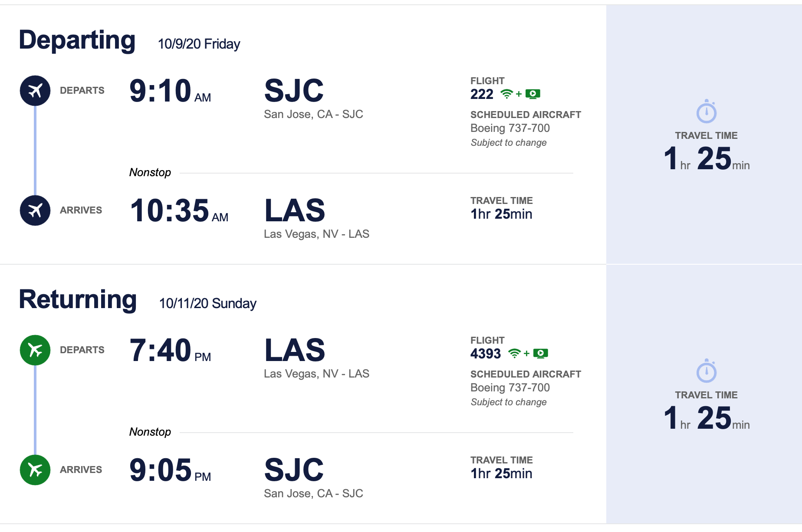802x532 pixels.
Task: Click the departing flight ARRIVES airplane icon
Action: pyautogui.click(x=35, y=210)
